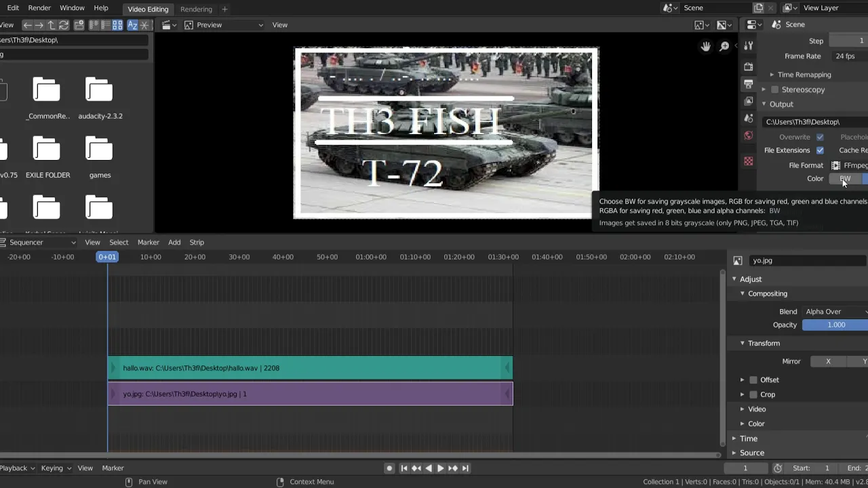This screenshot has height=488, width=868.
Task: Open the Output properties tab
Action: (749, 84)
